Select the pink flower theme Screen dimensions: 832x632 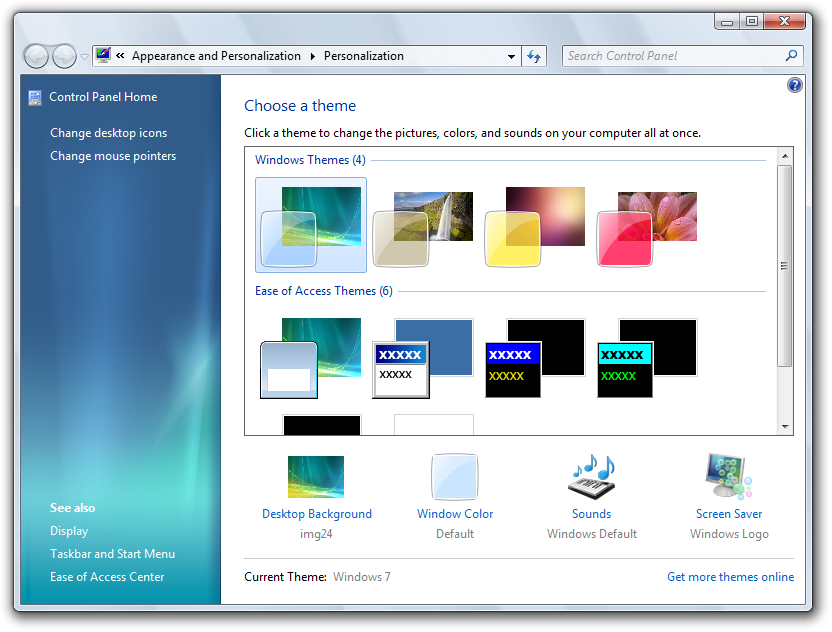click(x=647, y=226)
